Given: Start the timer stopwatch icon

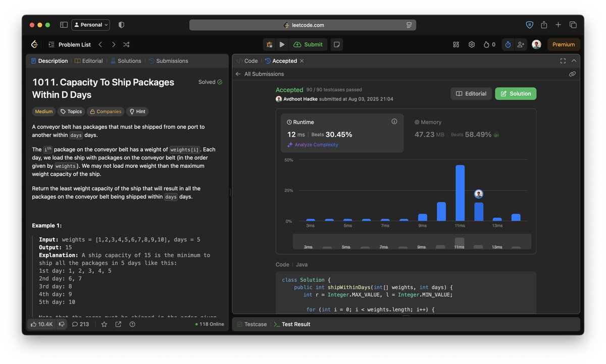Looking at the screenshot, I should (x=508, y=44).
